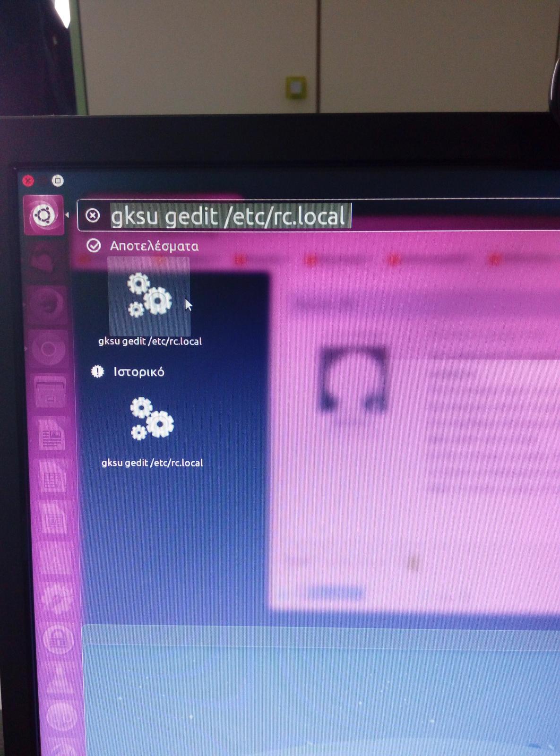Click gksu gedit label under Ιστορικό
The height and width of the screenshot is (756, 560).
(152, 463)
